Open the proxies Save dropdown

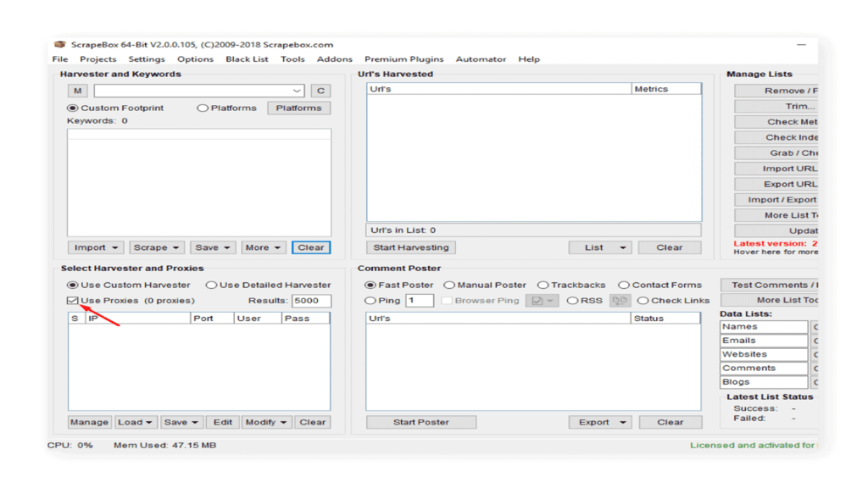181,422
